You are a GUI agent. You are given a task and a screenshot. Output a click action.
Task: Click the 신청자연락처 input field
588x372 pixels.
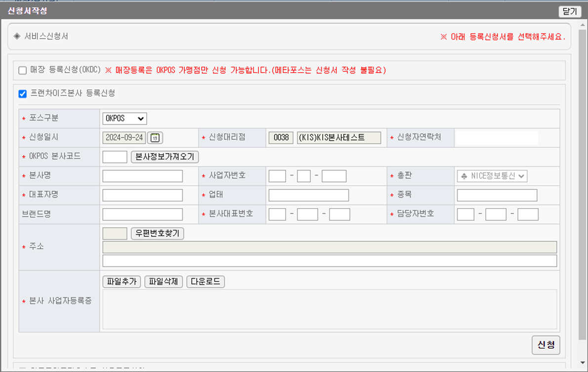coord(496,138)
